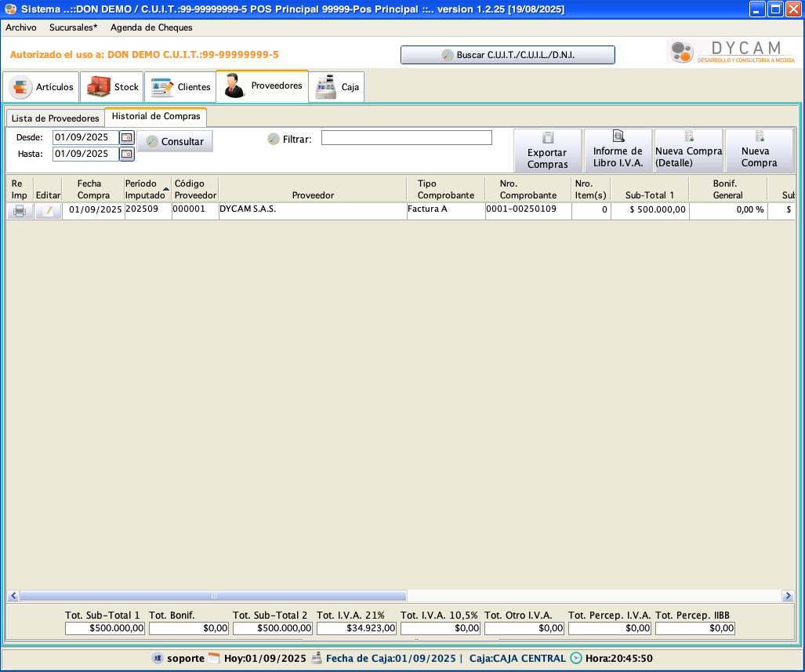Open the Clientes module tab
The image size is (805, 672).
pos(180,87)
